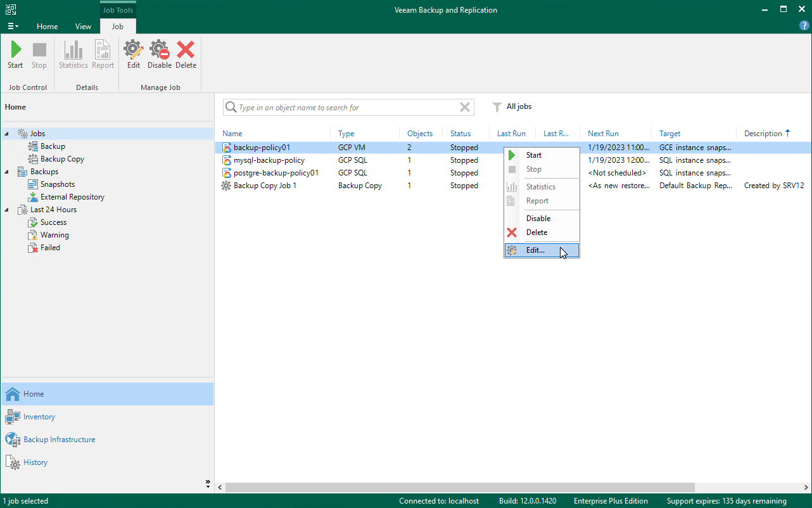This screenshot has width=812, height=508.
Task: Collapse the Backups tree node
Action: point(7,172)
